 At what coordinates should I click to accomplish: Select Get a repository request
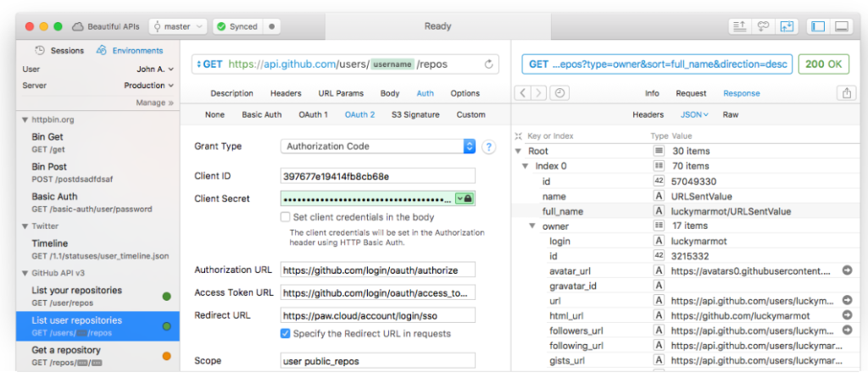pos(97,356)
